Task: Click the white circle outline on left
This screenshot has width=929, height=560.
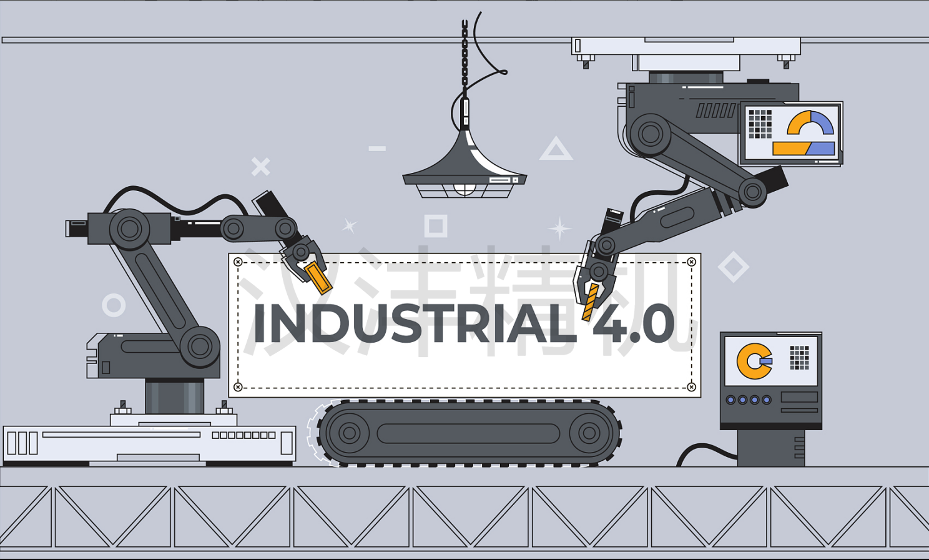Action: click(114, 305)
